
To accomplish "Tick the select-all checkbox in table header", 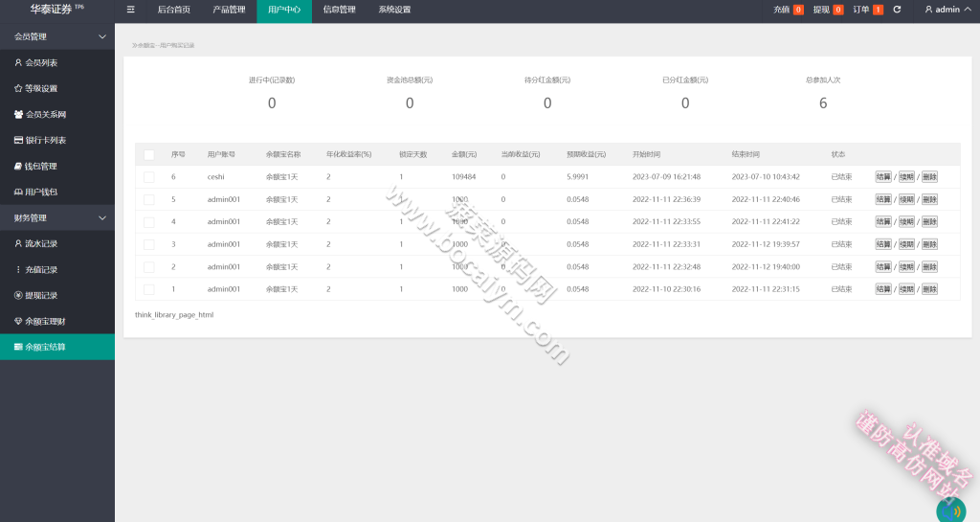I will tap(148, 154).
